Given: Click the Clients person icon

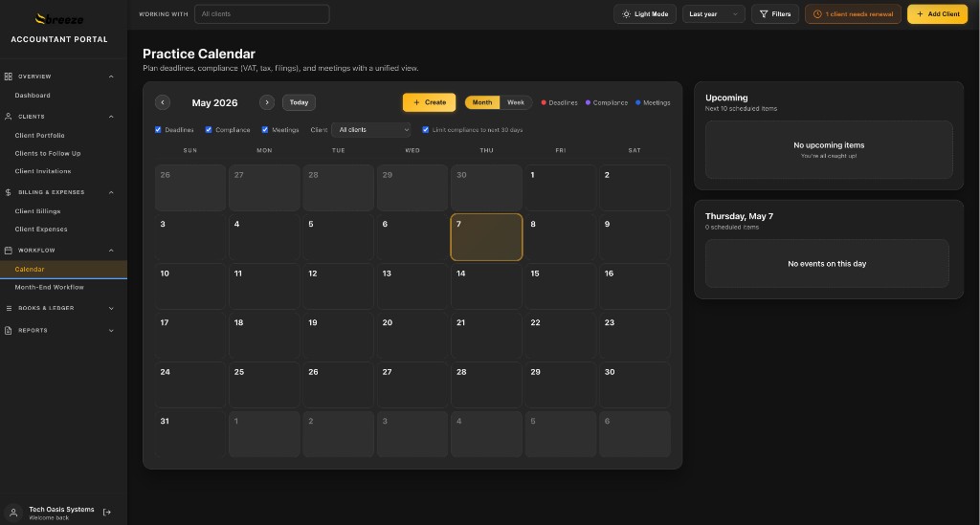Looking at the screenshot, I should pyautogui.click(x=8, y=117).
